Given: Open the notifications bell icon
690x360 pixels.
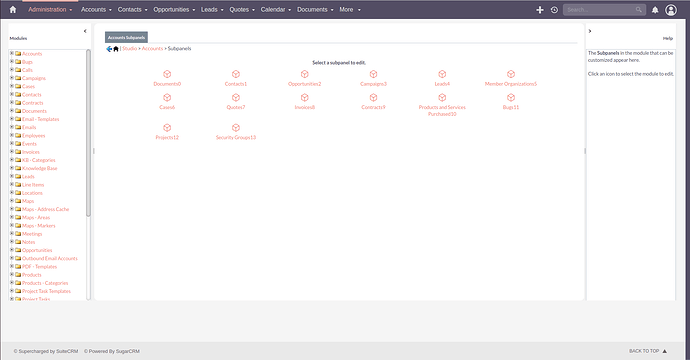Looking at the screenshot, I should 655,10.
